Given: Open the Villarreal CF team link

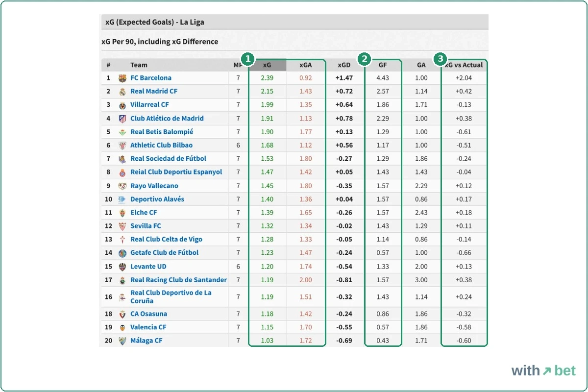Looking at the screenshot, I should [x=149, y=104].
